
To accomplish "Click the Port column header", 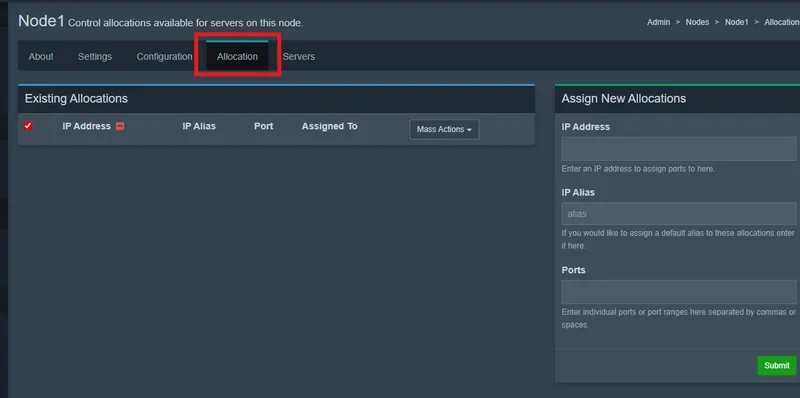I will point(263,126).
